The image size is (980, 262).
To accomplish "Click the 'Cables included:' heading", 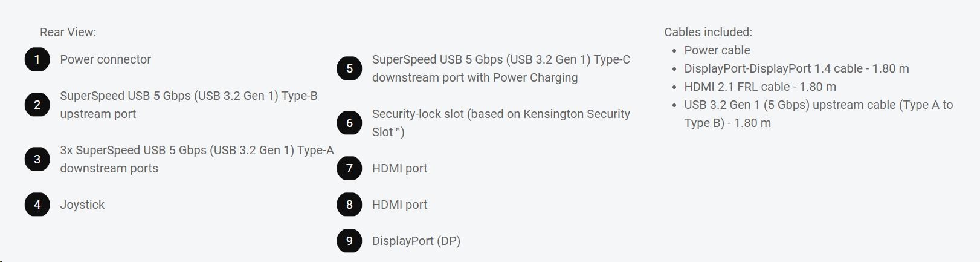I will pyautogui.click(x=708, y=32).
